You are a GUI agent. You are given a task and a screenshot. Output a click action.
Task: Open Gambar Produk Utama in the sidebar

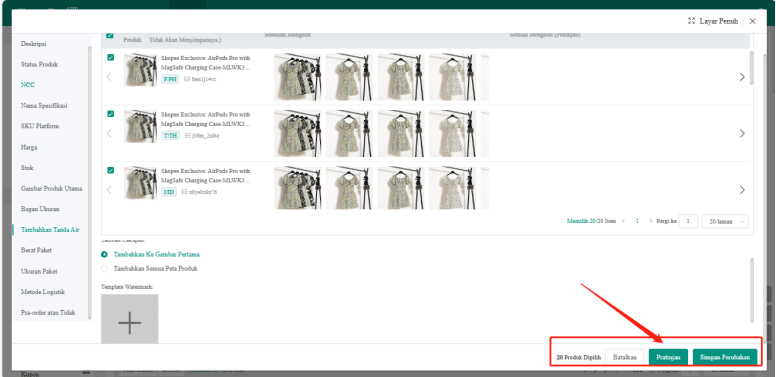coord(51,188)
